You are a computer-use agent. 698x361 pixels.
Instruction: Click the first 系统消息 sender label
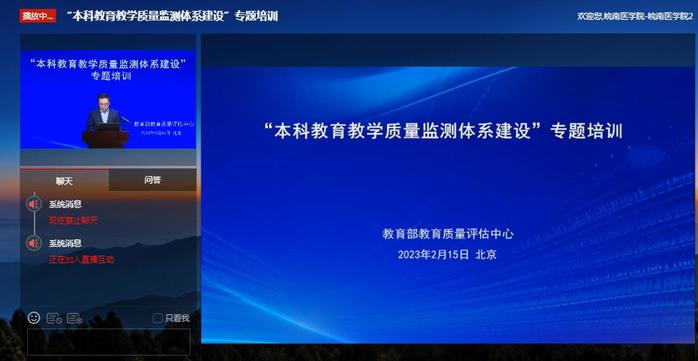[x=65, y=204]
